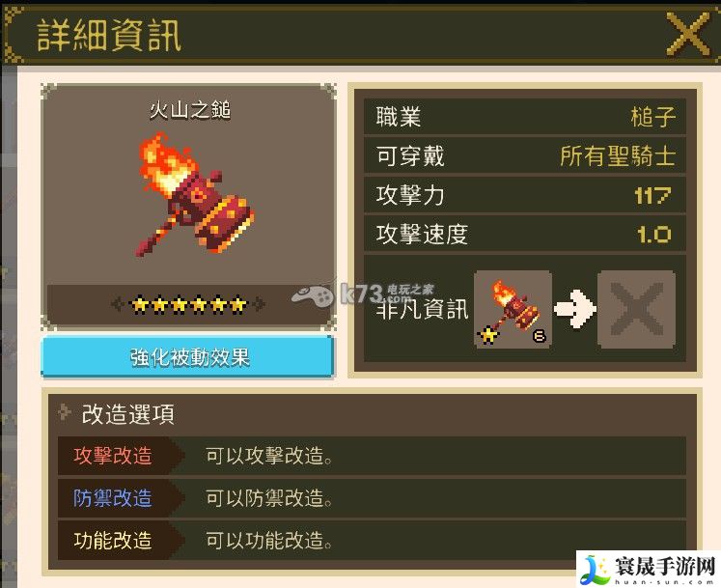
Task: Close the 詳細資訊 detail window
Action: pyautogui.click(x=687, y=34)
